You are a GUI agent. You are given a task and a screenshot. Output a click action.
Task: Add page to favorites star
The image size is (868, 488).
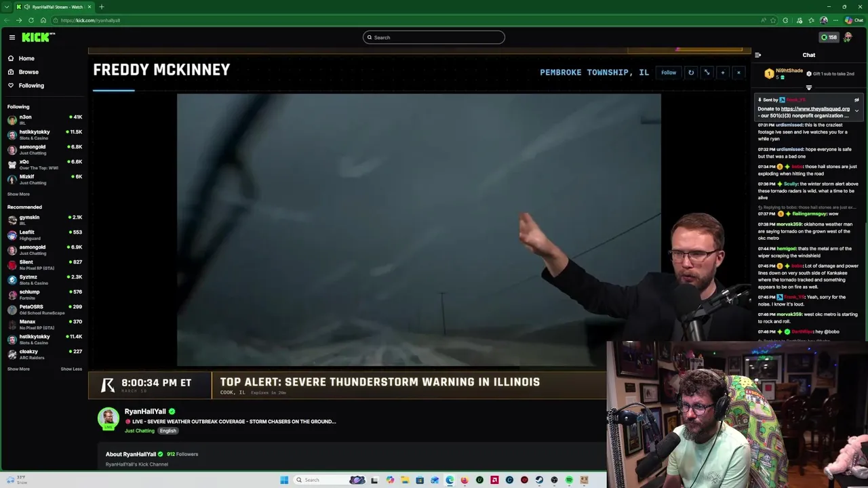[x=773, y=20]
